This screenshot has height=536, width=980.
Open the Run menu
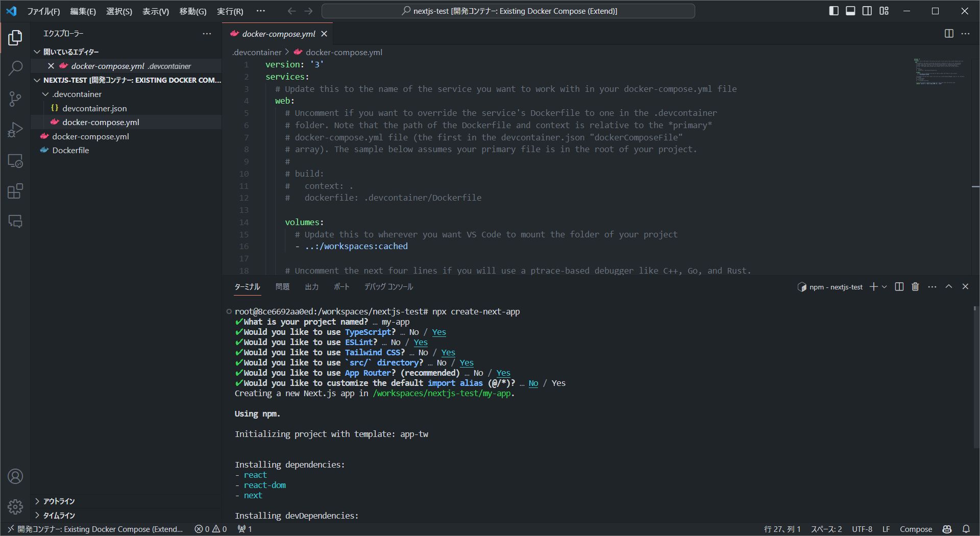(230, 11)
